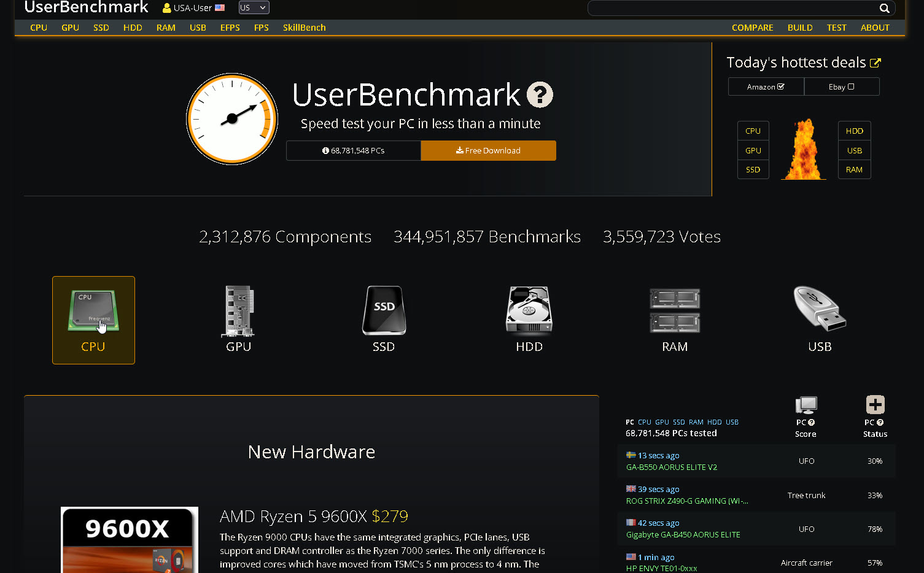The image size is (924, 573).
Task: Open the external link icon next to hottest deals
Action: point(875,63)
